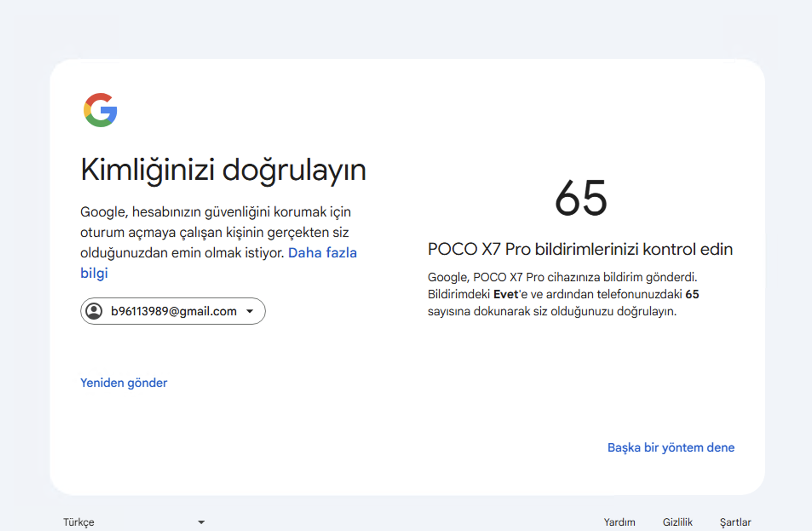Open the "Daha fazla bilgi" link
This screenshot has width=812, height=531.
pyautogui.click(x=322, y=253)
